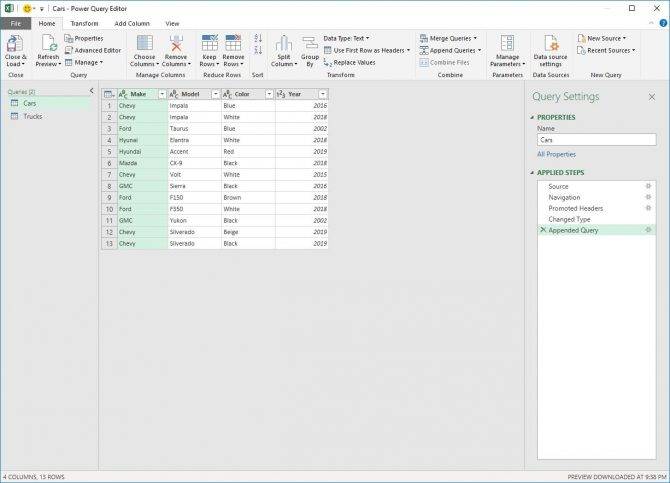The height and width of the screenshot is (483, 670).
Task: Open query Properties
Action: pos(84,38)
